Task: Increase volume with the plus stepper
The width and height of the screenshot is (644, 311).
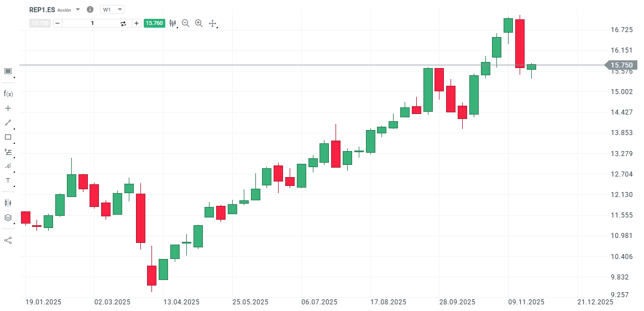Action: (137, 23)
